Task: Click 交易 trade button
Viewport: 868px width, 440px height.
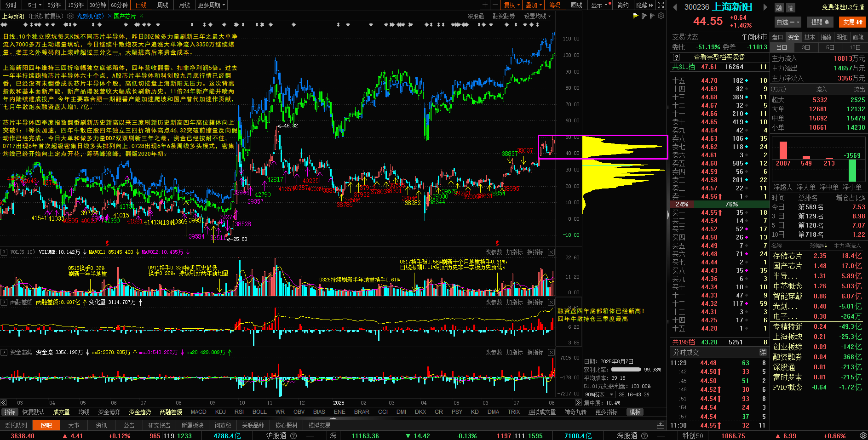Action: [852, 22]
